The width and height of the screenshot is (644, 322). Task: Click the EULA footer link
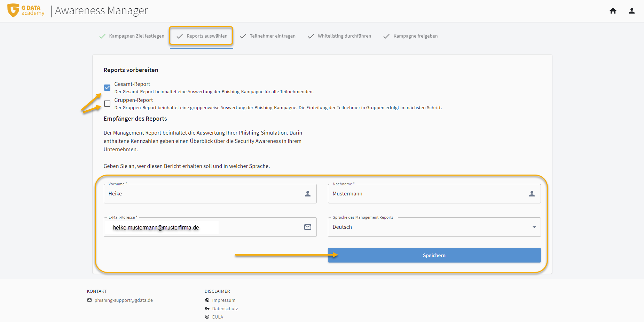click(218, 317)
